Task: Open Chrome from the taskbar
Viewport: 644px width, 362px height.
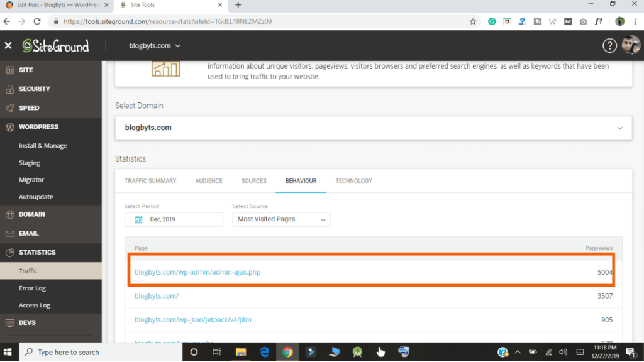Action: (x=287, y=352)
